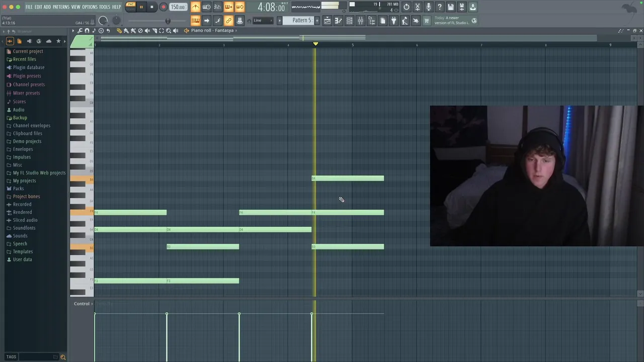Image resolution: width=644 pixels, height=362 pixels.
Task: Add a new pattern with the plus button
Action: tap(317, 21)
